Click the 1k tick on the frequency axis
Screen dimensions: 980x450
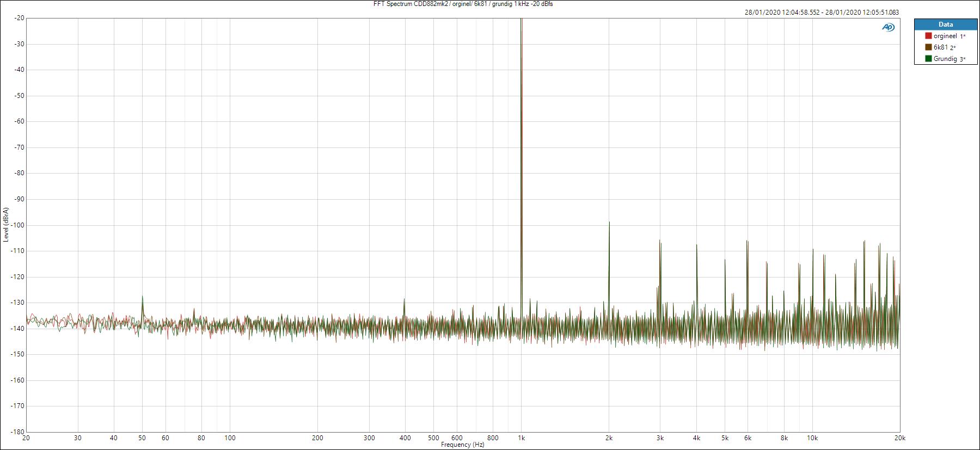point(521,437)
